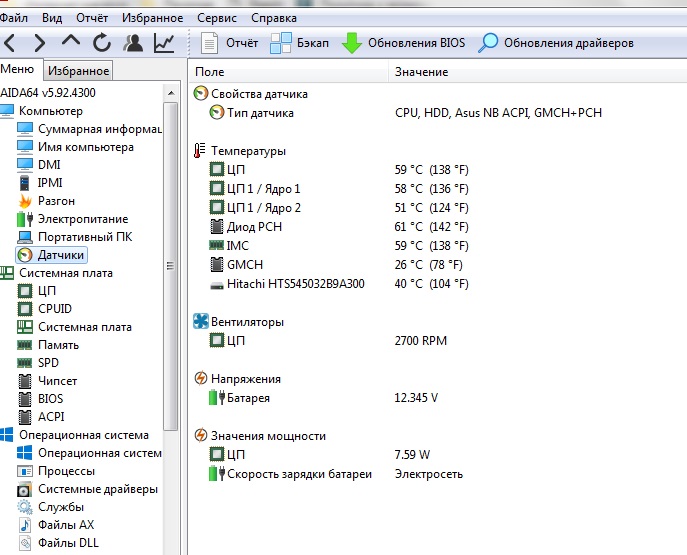Select the ЦП 1 / Ядро 2 temperature row
This screenshot has width=687, height=555.
(x=339, y=208)
